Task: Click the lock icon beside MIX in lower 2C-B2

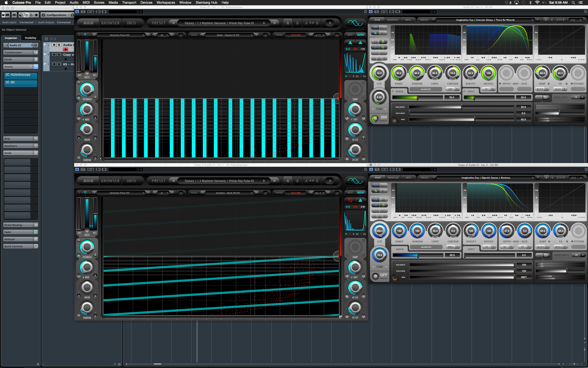Action: 395,278
